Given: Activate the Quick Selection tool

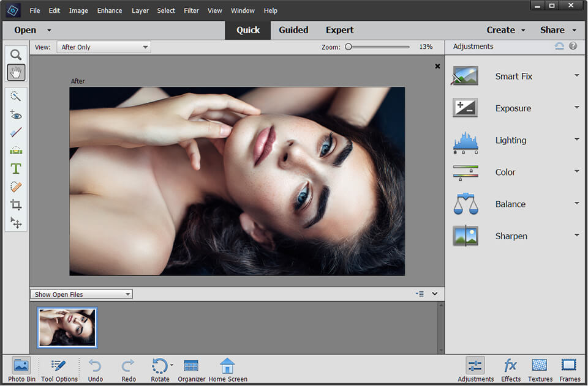Looking at the screenshot, I should point(16,95).
